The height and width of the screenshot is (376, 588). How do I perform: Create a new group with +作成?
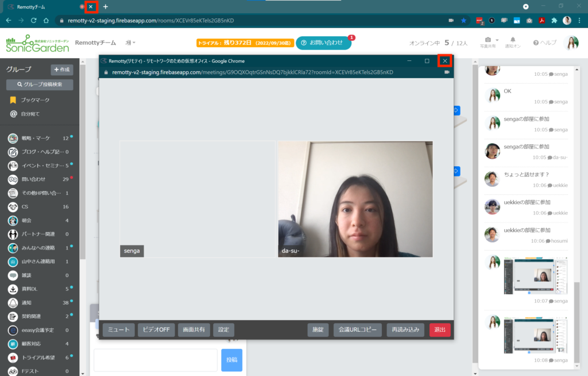pos(62,70)
